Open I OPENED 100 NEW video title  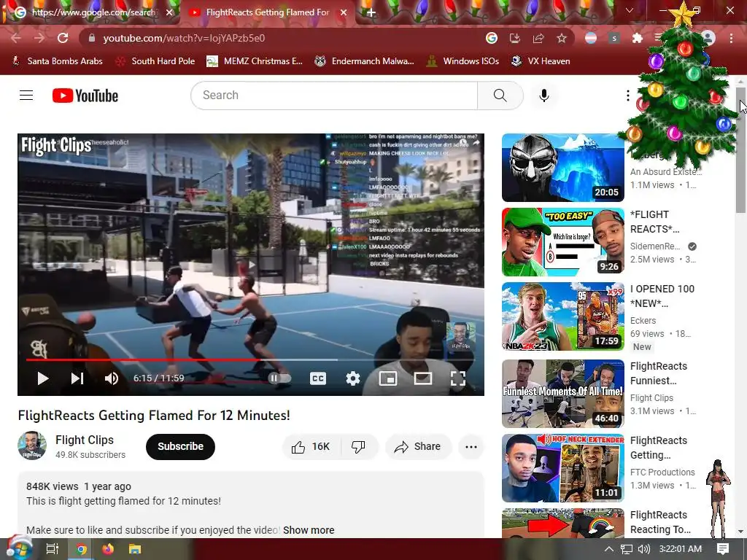point(662,296)
